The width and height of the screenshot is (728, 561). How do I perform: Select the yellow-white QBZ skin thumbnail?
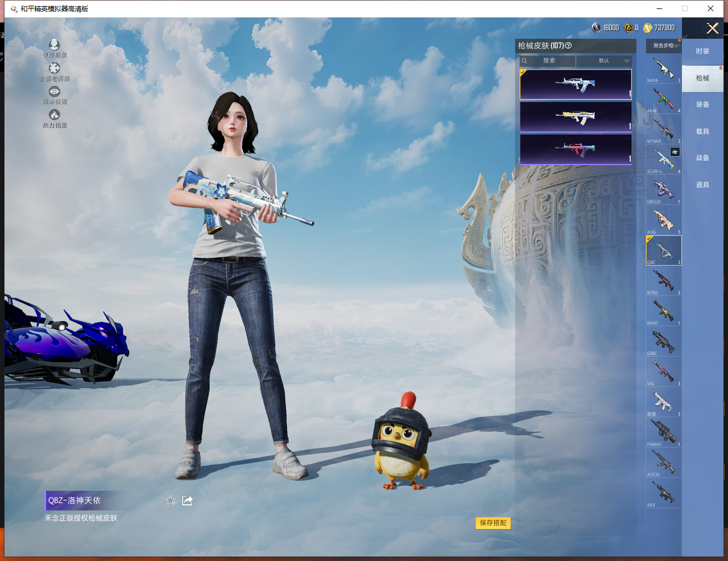[x=576, y=117]
